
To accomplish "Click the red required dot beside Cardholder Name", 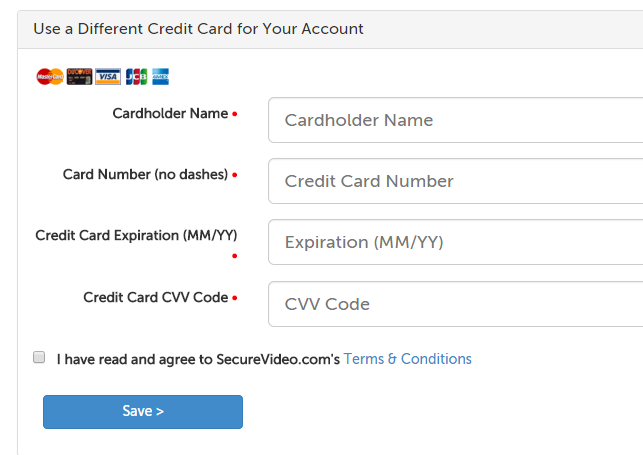I will [235, 114].
